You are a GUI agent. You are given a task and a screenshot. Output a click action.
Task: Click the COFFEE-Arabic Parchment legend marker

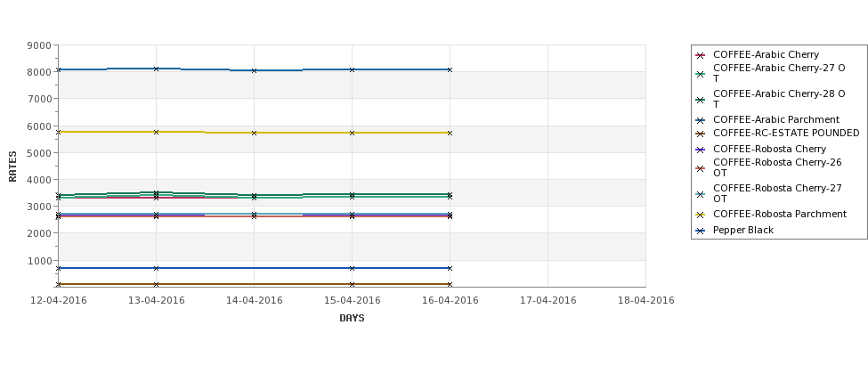coord(701,120)
